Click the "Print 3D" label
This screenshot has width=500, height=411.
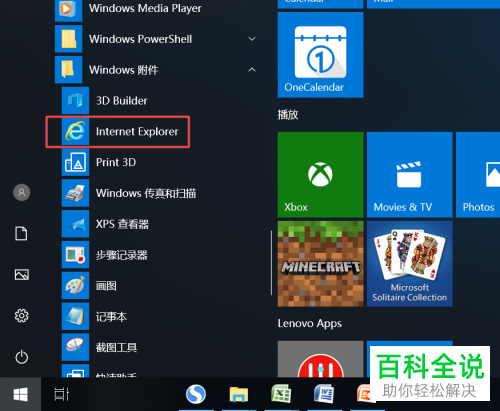pos(116,162)
